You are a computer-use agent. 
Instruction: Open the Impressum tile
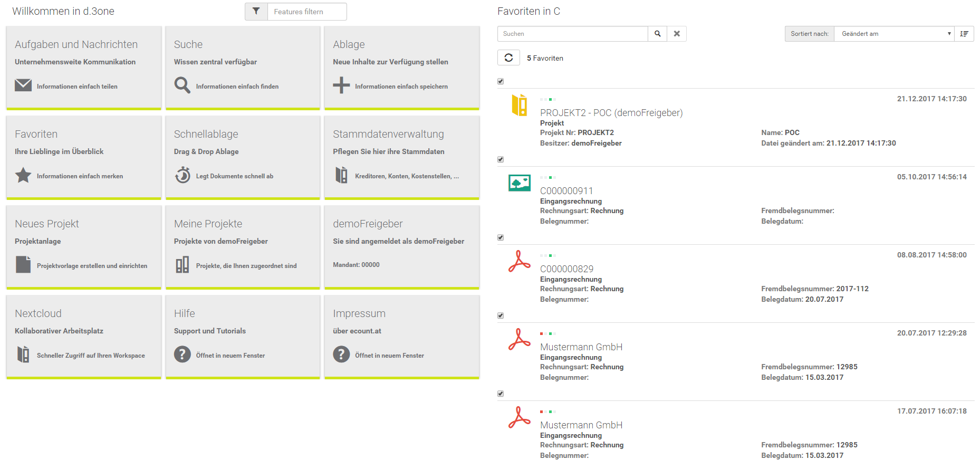click(402, 337)
